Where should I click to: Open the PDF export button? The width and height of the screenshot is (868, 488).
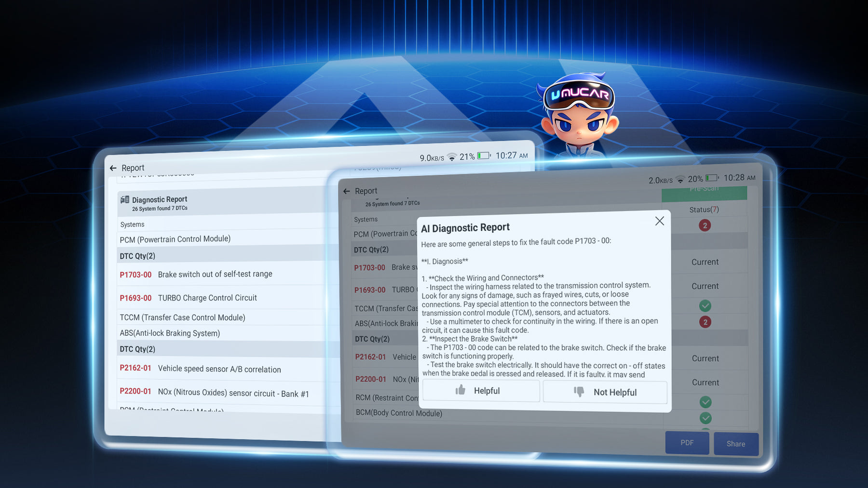(x=687, y=443)
